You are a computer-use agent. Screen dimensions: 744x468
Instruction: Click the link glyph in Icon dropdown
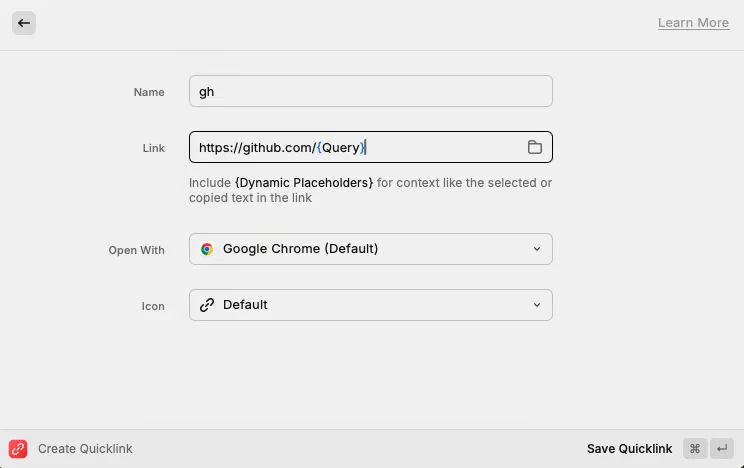point(207,305)
